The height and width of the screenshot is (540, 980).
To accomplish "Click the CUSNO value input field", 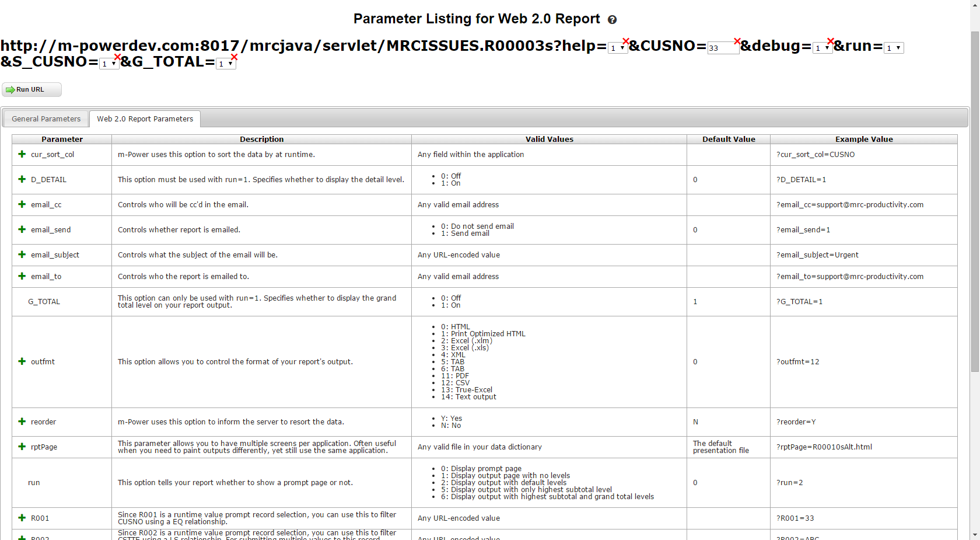I will tap(723, 48).
